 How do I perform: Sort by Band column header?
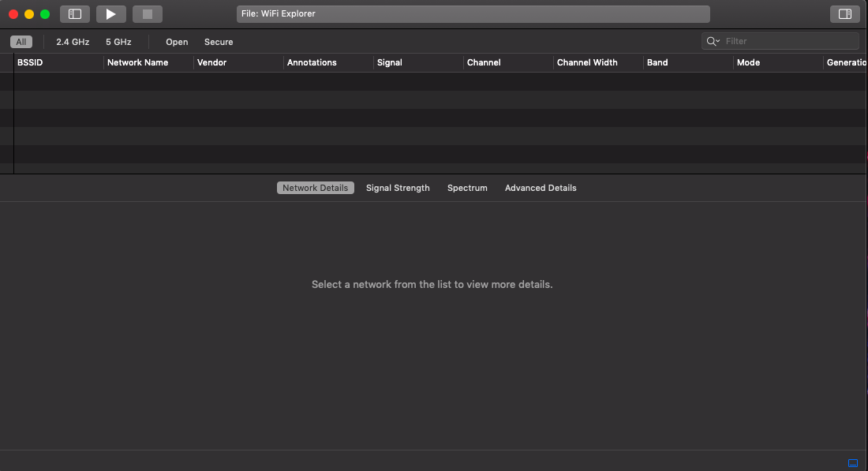[x=688, y=62]
